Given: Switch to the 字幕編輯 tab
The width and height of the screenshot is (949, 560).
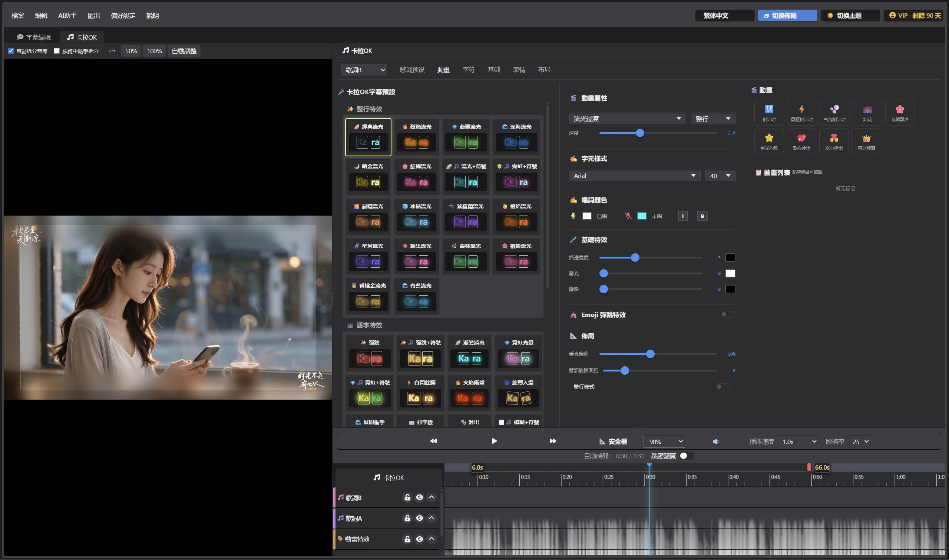Looking at the screenshot, I should [x=34, y=37].
